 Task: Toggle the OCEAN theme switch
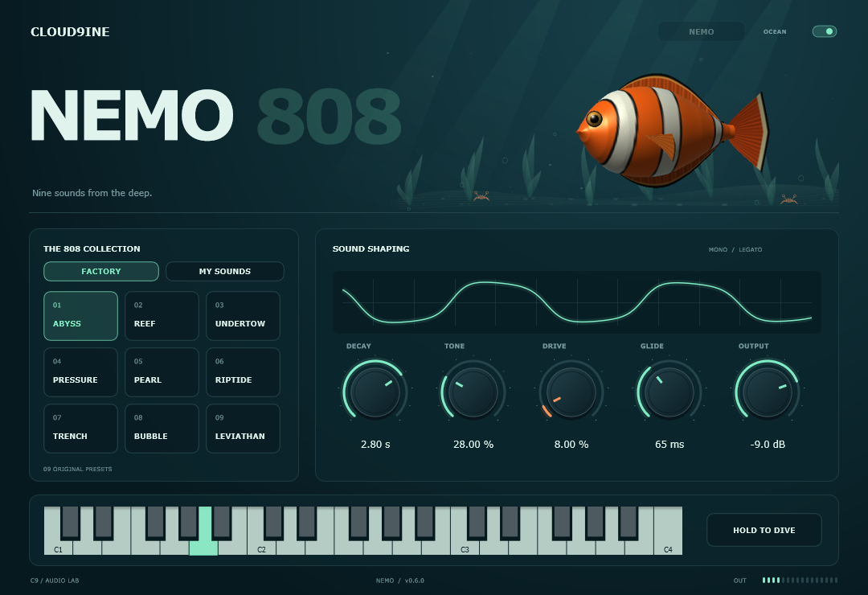coord(825,31)
